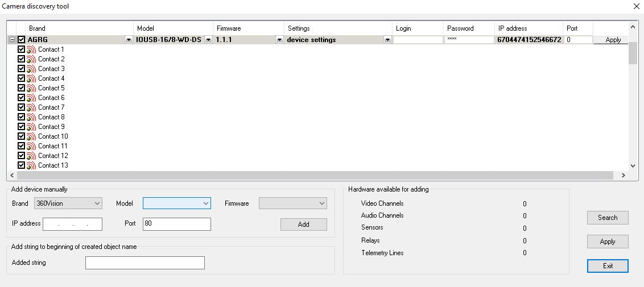
Task: Click the sensor icon beside Contact 1
Action: (31, 49)
